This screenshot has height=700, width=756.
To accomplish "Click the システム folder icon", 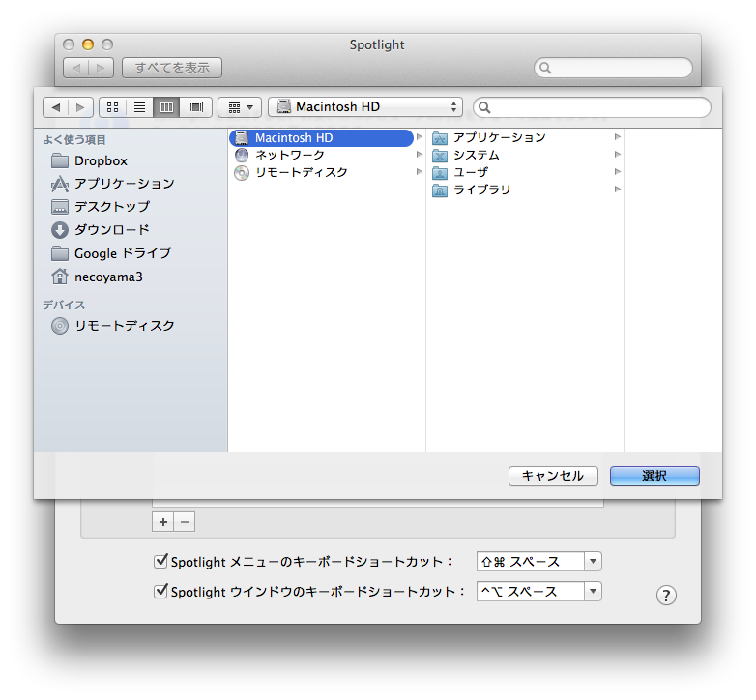I will [440, 156].
